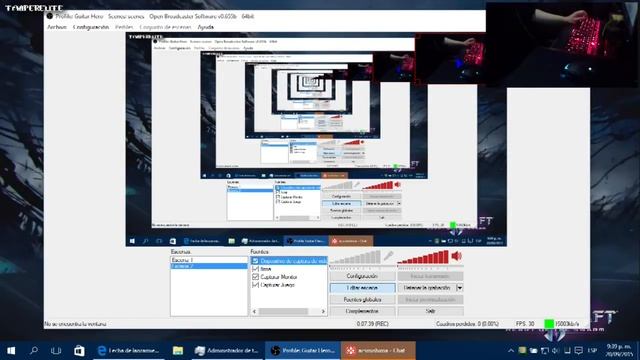Adjust the gray microphone volume meter

355,257
